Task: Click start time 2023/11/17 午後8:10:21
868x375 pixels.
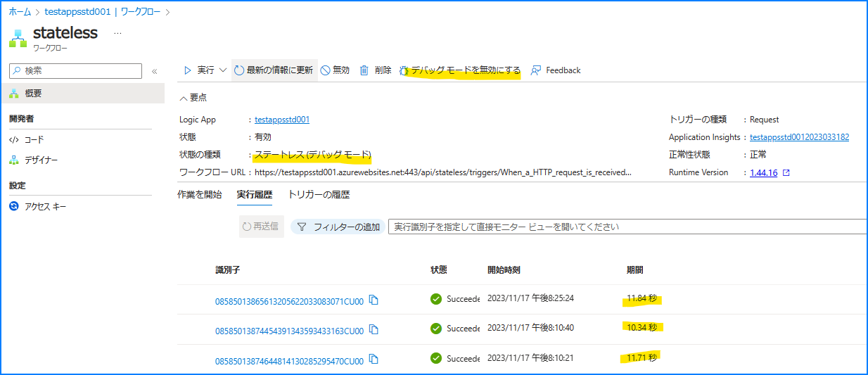Action: point(530,358)
